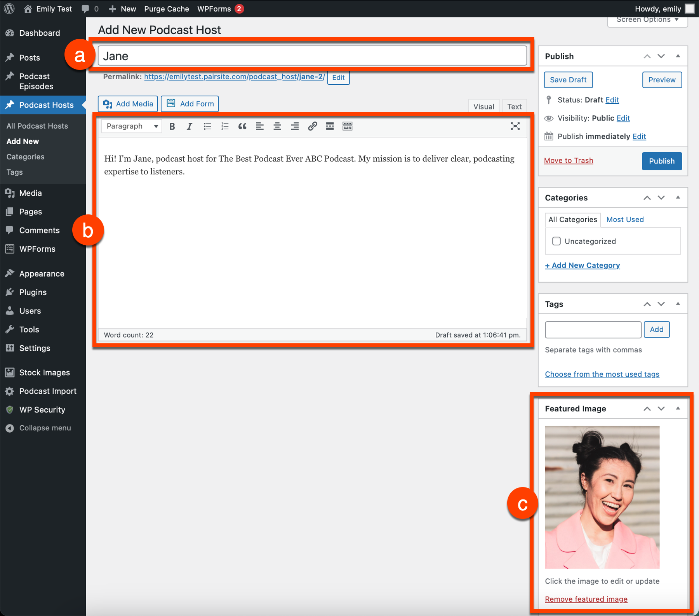Preview the podcast host draft
The width and height of the screenshot is (699, 616).
tap(662, 80)
